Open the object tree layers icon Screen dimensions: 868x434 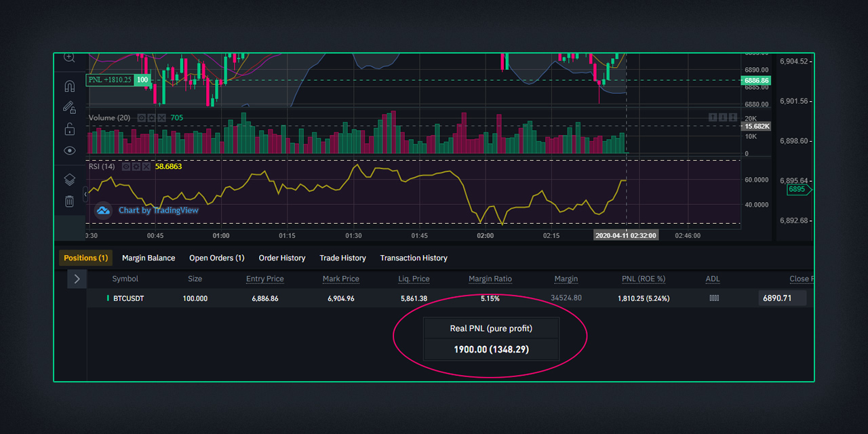click(69, 180)
